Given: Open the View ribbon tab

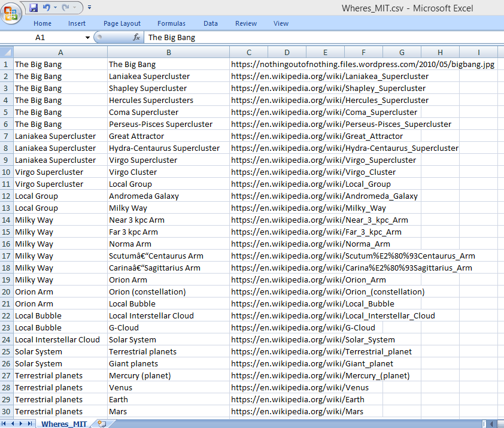Looking at the screenshot, I should 281,23.
